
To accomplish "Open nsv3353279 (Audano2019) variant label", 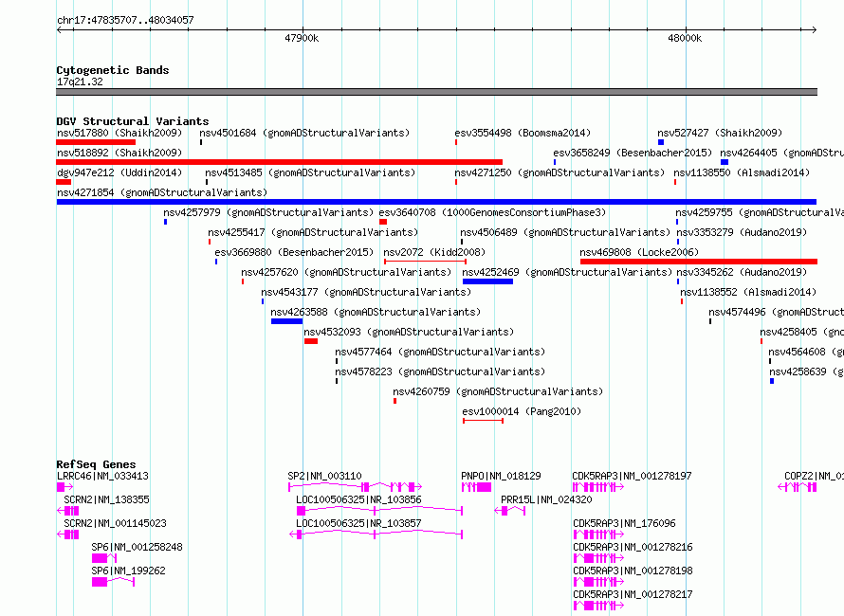I will (742, 232).
